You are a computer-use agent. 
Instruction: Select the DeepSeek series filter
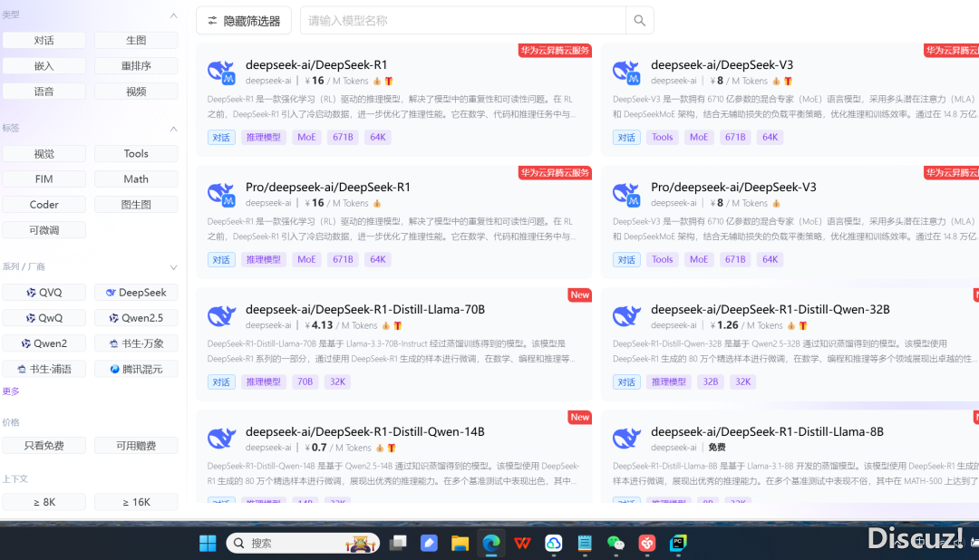click(136, 293)
